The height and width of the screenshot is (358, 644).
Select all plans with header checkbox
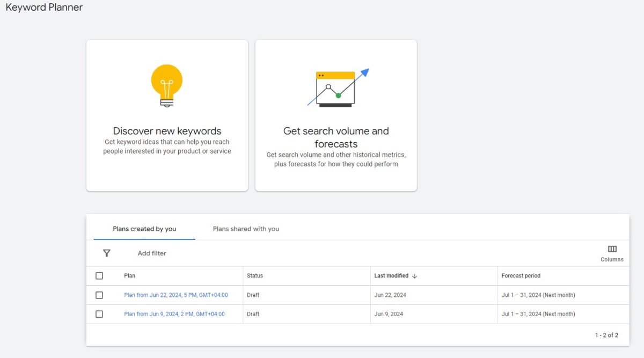99,276
